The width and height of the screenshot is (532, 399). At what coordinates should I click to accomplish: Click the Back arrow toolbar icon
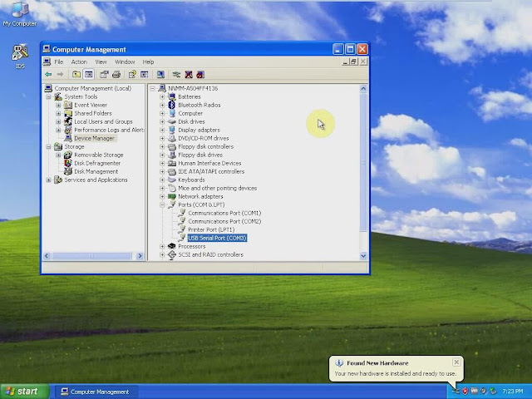tap(48, 74)
